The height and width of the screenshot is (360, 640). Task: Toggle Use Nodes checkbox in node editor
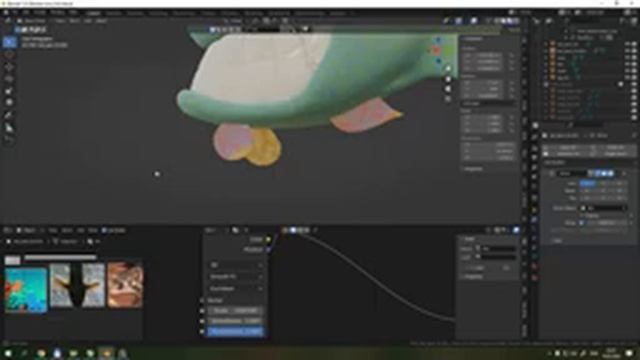pos(104,231)
